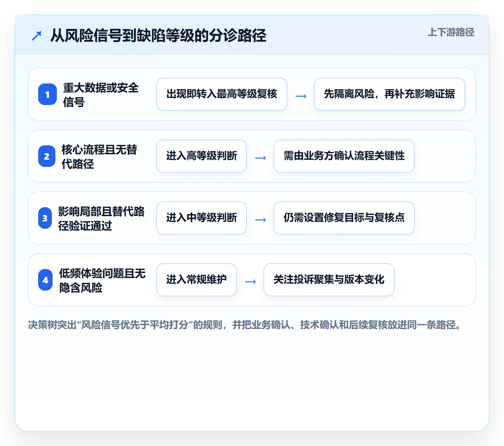Click the 需由业务方确认流程关键性 box
Viewport: 504px width, 446px height.
(x=344, y=156)
